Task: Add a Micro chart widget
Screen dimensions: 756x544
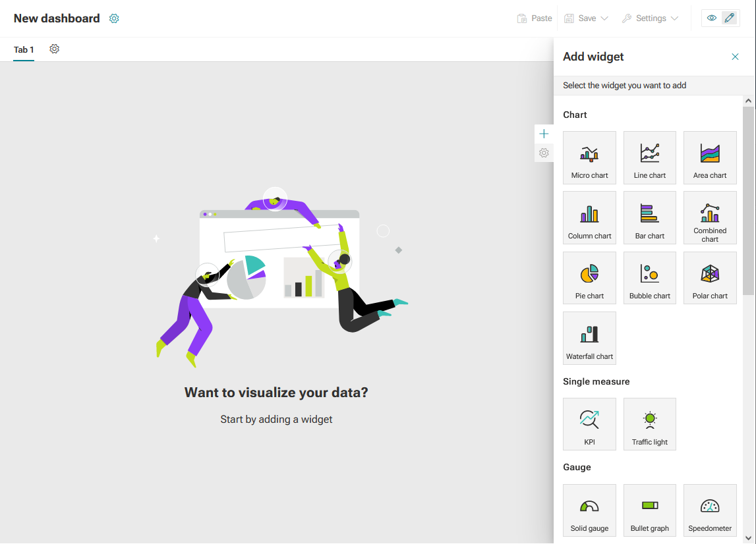Action: [589, 157]
